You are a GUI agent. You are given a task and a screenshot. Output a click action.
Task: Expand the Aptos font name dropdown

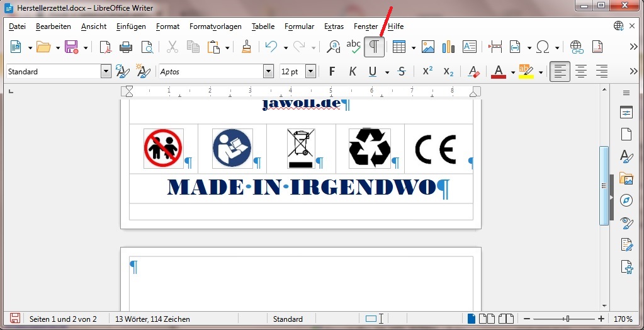[269, 72]
